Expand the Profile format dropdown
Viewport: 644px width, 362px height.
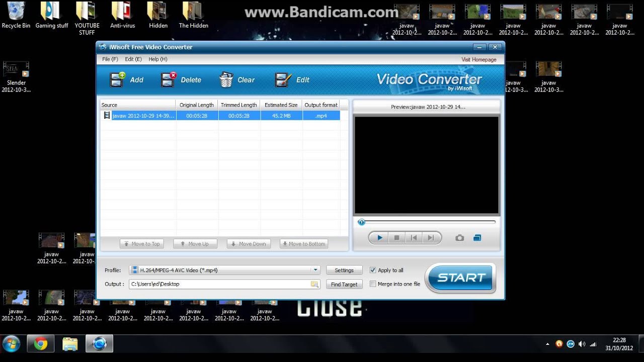click(x=315, y=270)
